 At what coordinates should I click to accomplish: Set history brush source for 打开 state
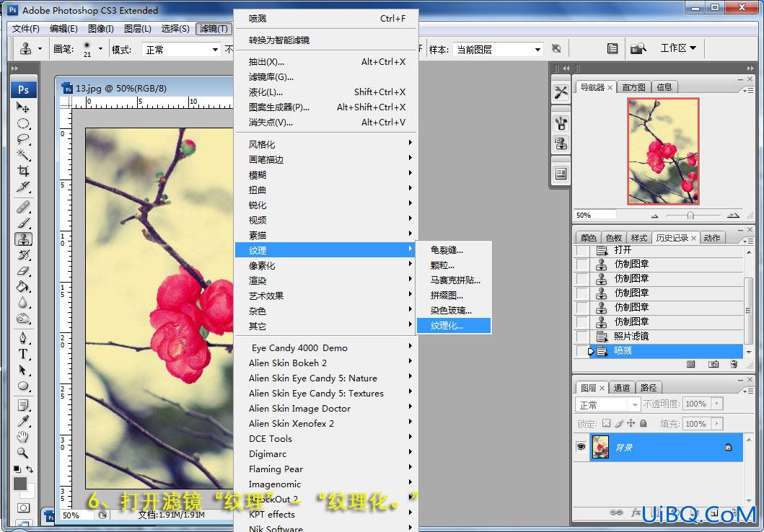[x=581, y=250]
